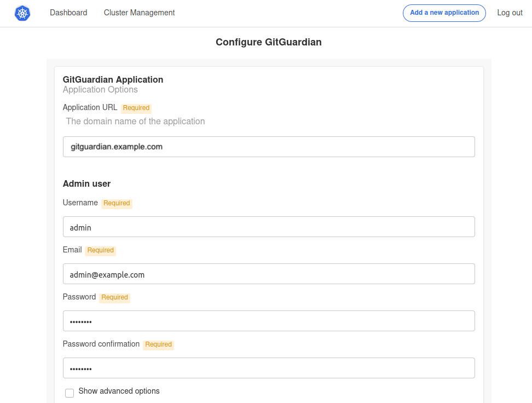Focus the Application URL input field
The image size is (532, 403).
tap(269, 147)
